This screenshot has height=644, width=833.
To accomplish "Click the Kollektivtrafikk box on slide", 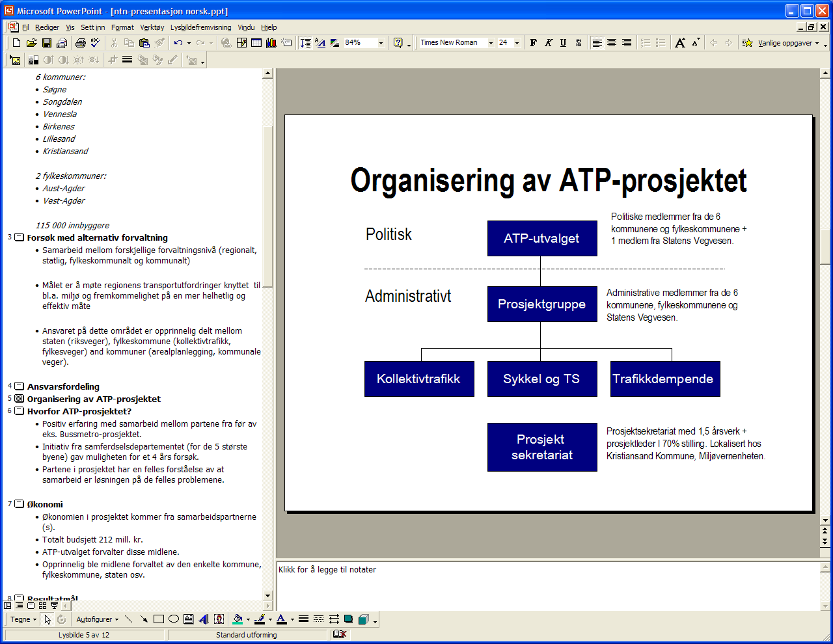I will [x=419, y=379].
